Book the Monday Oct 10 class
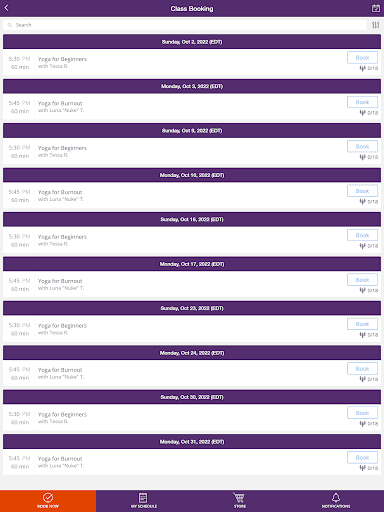The width and height of the screenshot is (384, 512). [x=362, y=191]
